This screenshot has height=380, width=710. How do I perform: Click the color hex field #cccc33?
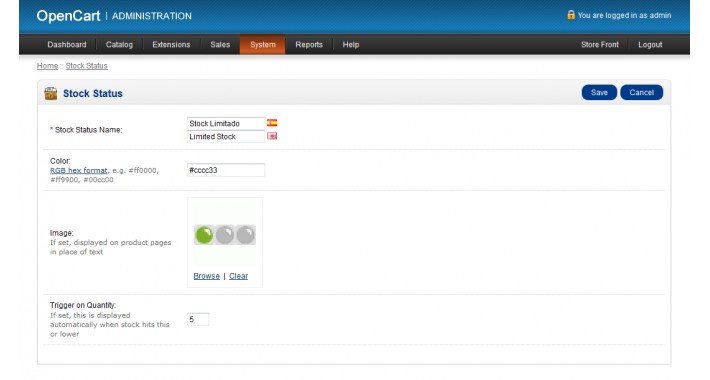[225, 170]
